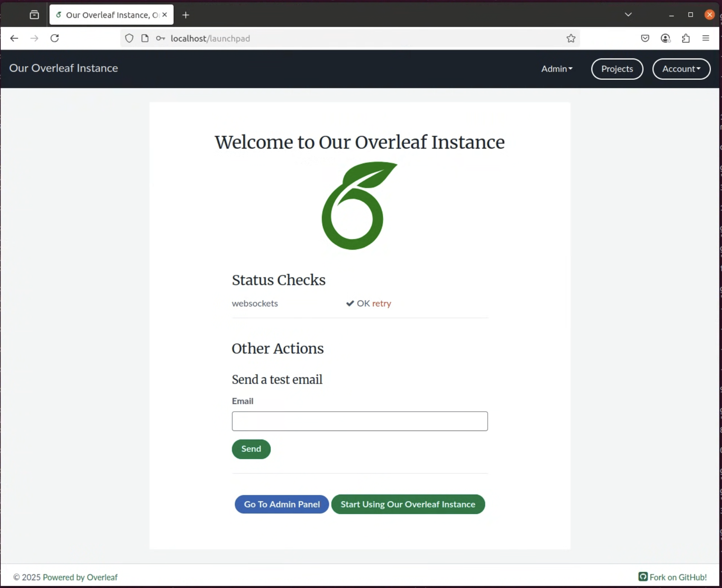Expand the Account dropdown menu
722x588 pixels.
(681, 69)
